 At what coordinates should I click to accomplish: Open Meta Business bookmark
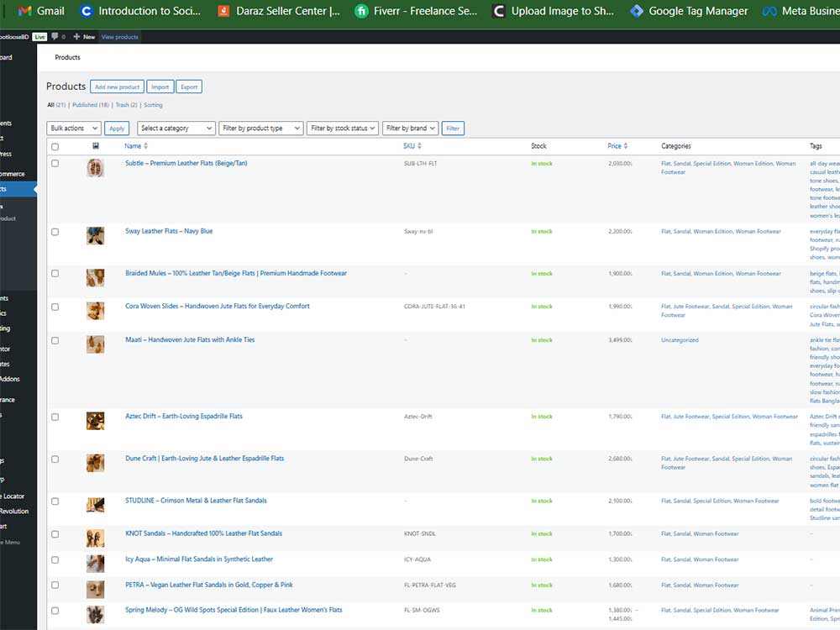coord(801,11)
